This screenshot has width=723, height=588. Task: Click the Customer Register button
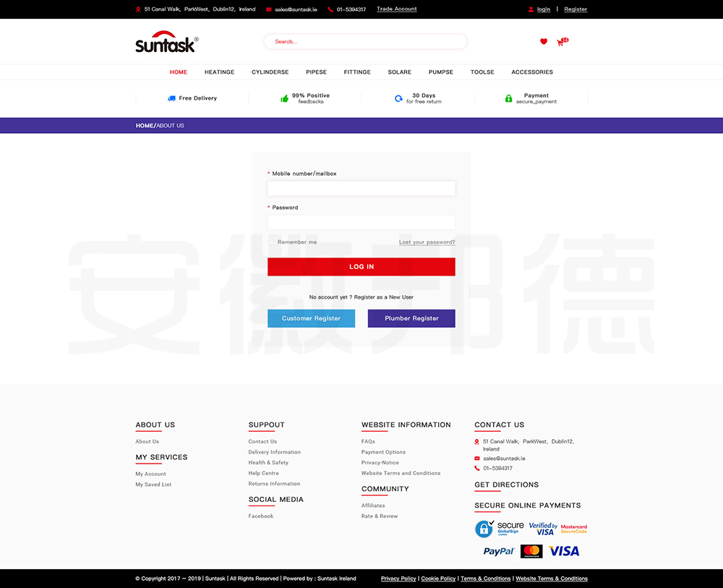tap(311, 318)
